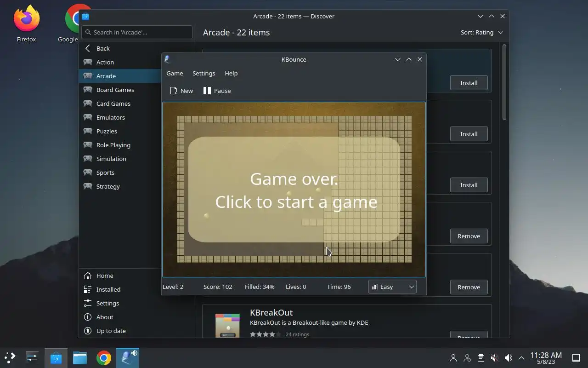This screenshot has width=588, height=368.
Task: Click the Emulators gamepad icon
Action: pos(88,117)
